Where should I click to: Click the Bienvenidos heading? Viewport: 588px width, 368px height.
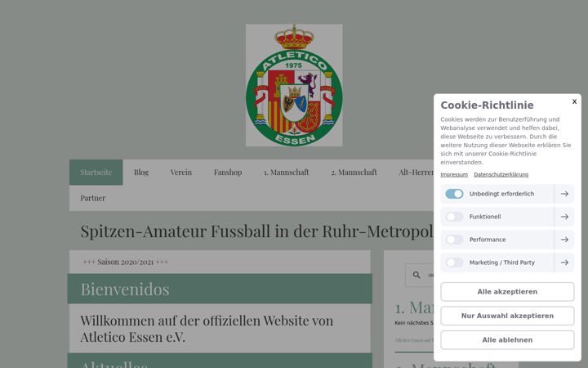click(x=125, y=289)
